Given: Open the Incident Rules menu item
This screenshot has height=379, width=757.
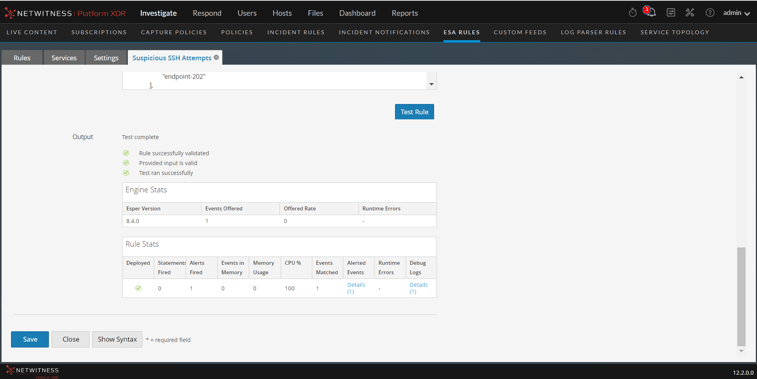Looking at the screenshot, I should coord(295,32).
